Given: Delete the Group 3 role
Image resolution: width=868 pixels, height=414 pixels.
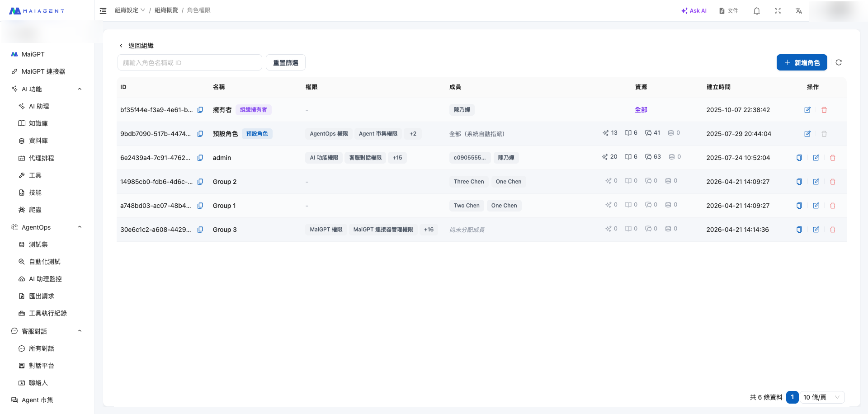Looking at the screenshot, I should (x=832, y=230).
